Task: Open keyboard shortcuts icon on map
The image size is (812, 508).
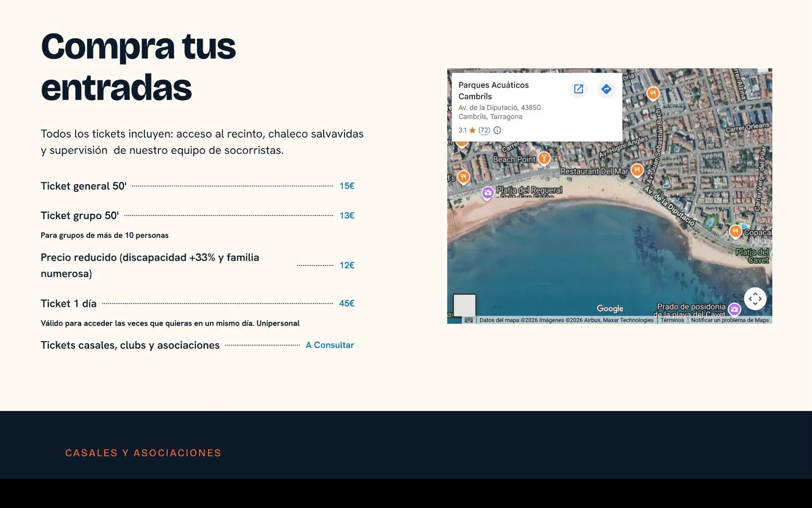Action: [469, 320]
